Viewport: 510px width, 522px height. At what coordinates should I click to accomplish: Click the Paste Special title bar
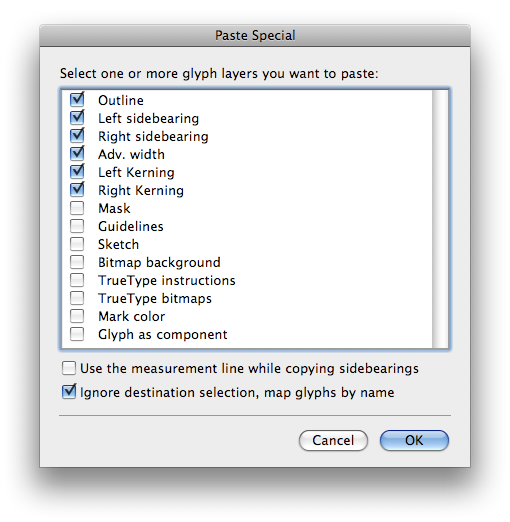click(255, 35)
